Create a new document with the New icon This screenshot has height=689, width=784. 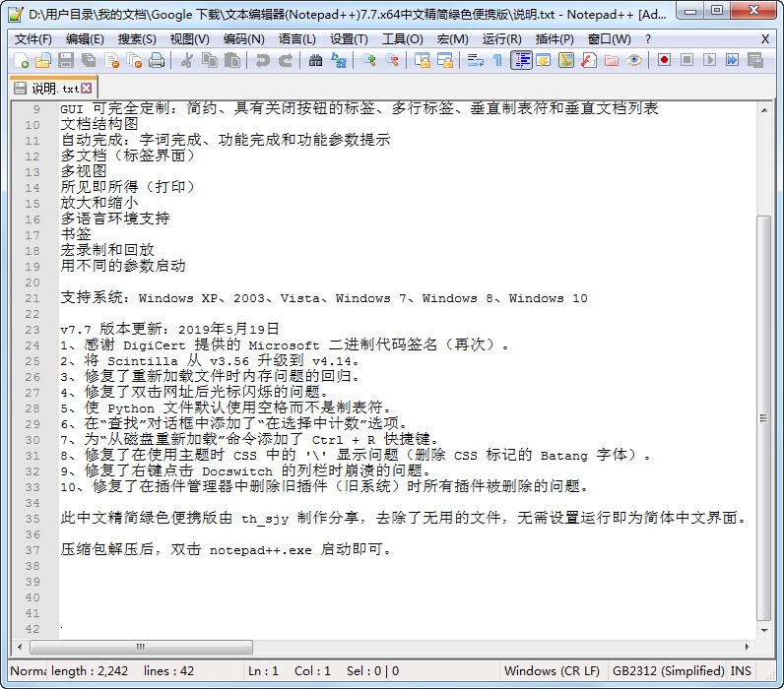[21, 60]
